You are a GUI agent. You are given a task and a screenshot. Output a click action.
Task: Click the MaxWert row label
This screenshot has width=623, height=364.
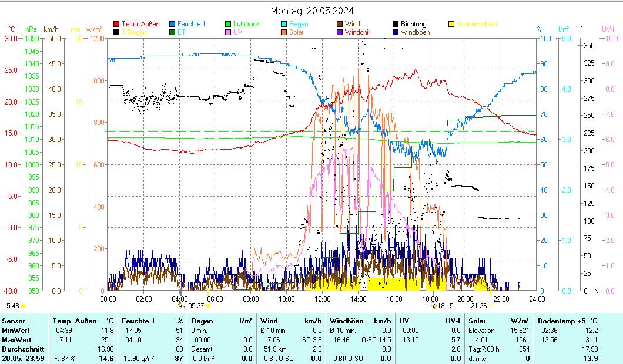click(16, 340)
